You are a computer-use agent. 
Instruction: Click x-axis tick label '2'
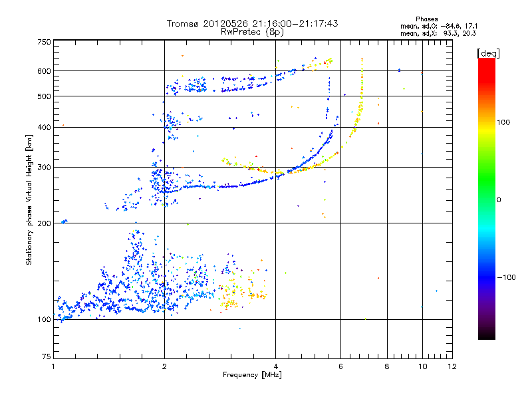click(164, 366)
